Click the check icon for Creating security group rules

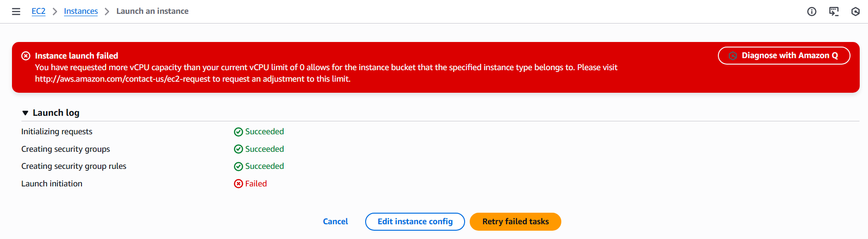(x=239, y=167)
